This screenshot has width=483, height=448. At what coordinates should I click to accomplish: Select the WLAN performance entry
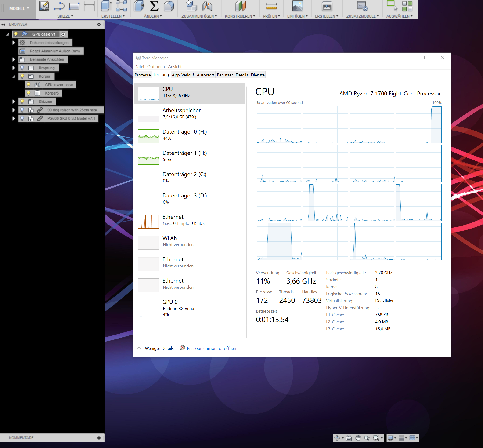190,243
